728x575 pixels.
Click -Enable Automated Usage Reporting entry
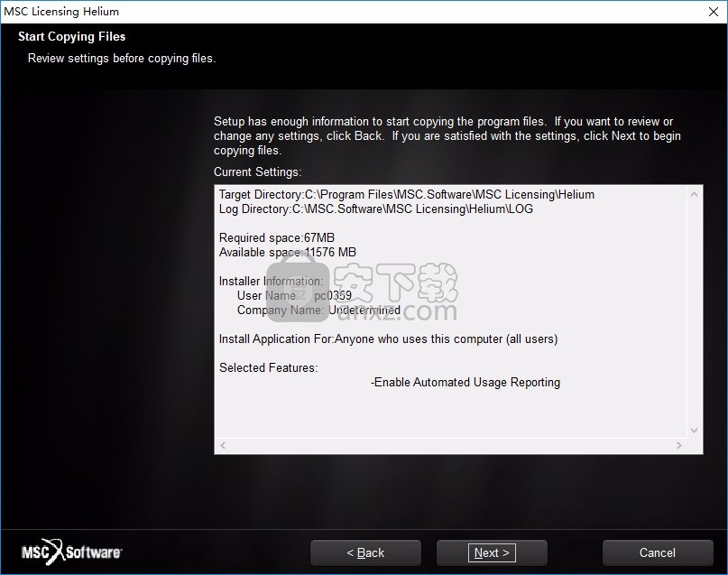coord(465,382)
